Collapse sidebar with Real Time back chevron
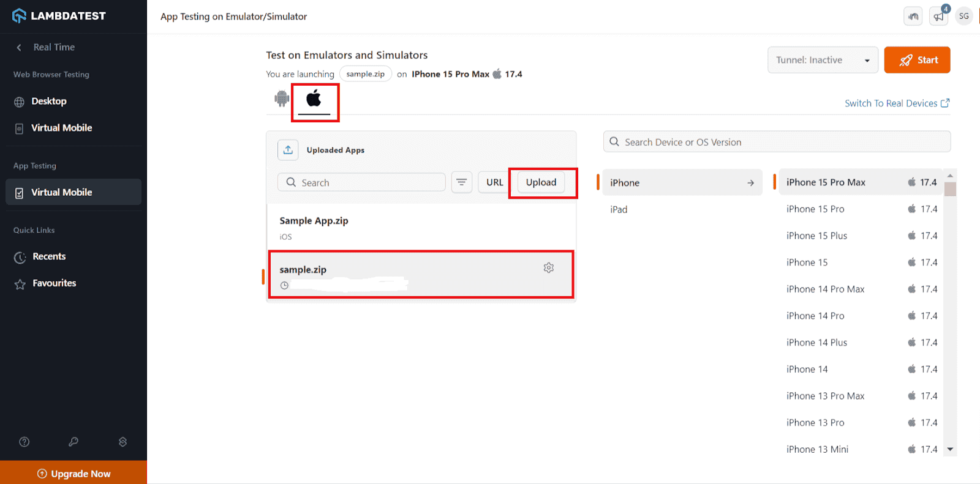 [19, 47]
